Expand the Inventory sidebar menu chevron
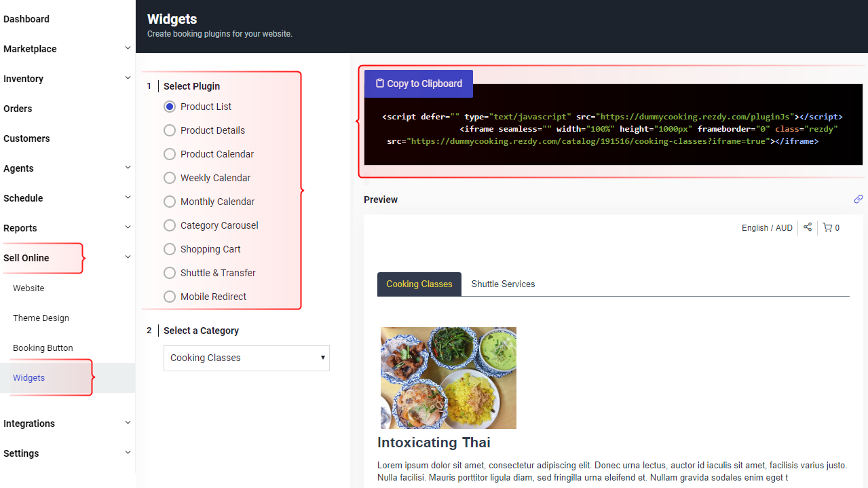Viewport: 868px width, 488px height. [x=128, y=78]
